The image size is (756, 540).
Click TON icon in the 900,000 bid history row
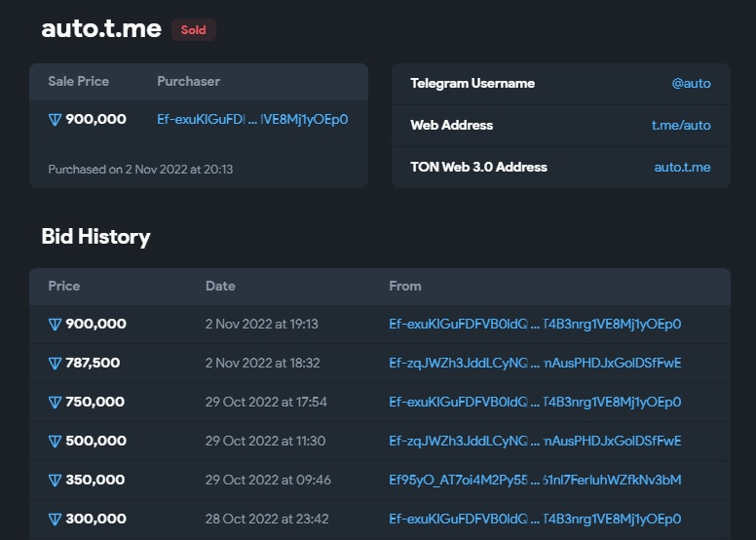pyautogui.click(x=55, y=324)
